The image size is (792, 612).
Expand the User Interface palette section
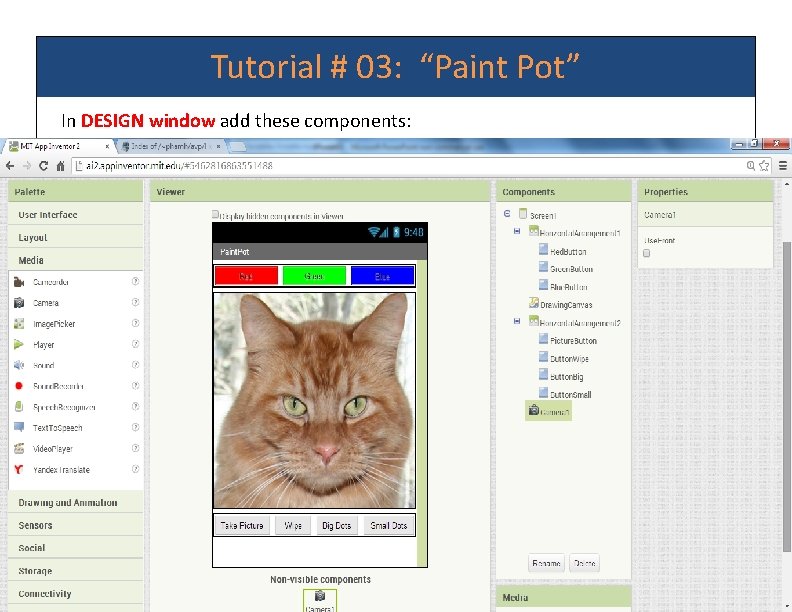click(x=76, y=215)
